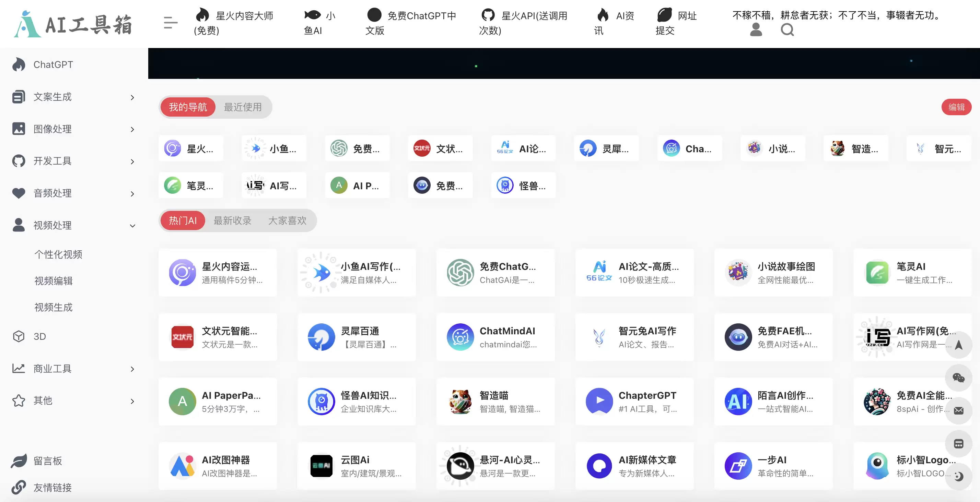This screenshot has width=980, height=502.
Task: Open the ChapterGPT tool card
Action: coord(634,402)
